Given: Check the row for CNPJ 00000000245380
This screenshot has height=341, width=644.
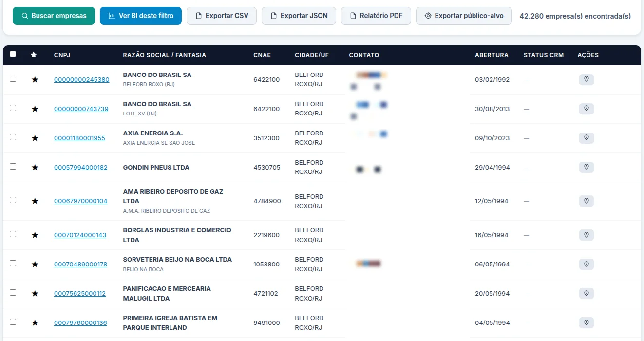Looking at the screenshot, I should coord(13,78).
